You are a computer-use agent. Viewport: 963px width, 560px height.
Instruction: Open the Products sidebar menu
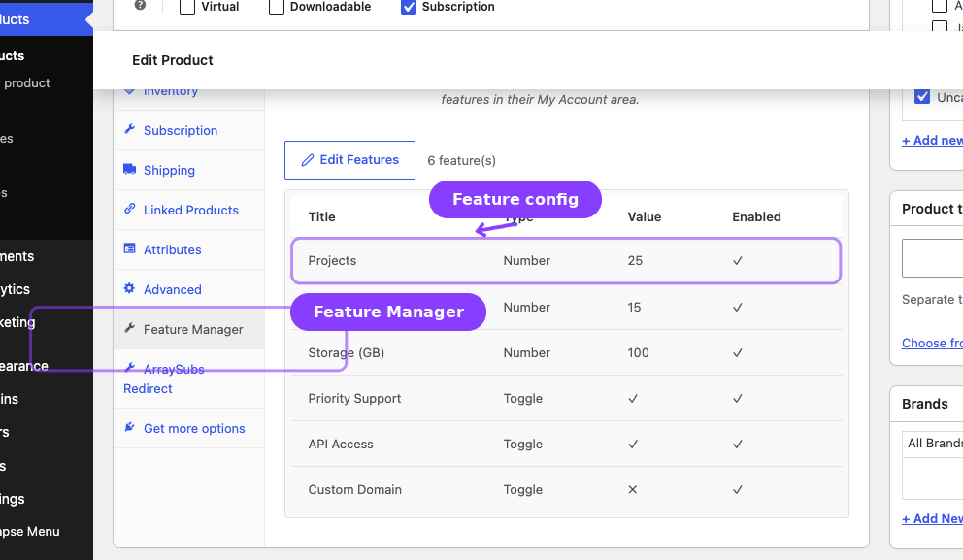[x=43, y=19]
